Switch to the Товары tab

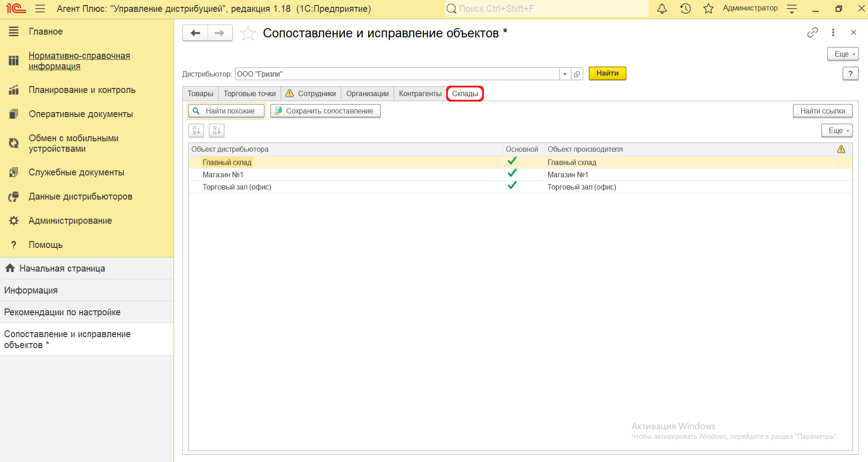tap(200, 93)
